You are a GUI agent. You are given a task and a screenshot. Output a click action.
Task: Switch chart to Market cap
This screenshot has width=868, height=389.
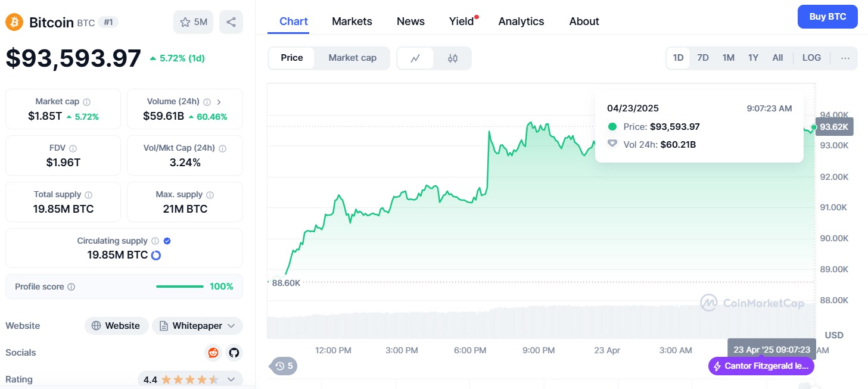352,58
